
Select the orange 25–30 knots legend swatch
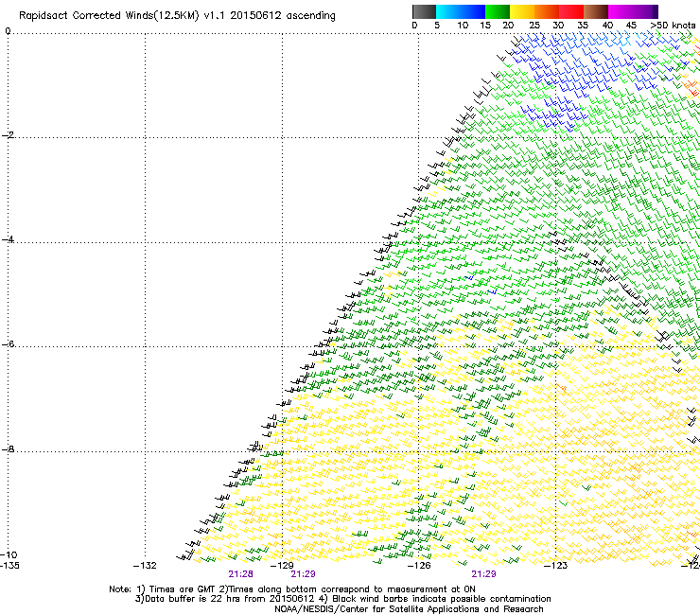point(547,11)
